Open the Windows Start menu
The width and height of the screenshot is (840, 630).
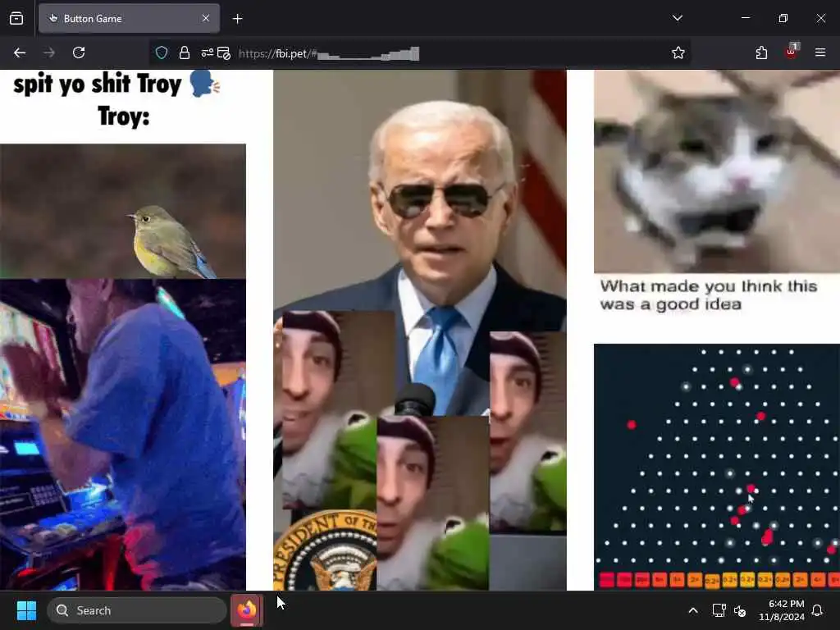coord(26,610)
